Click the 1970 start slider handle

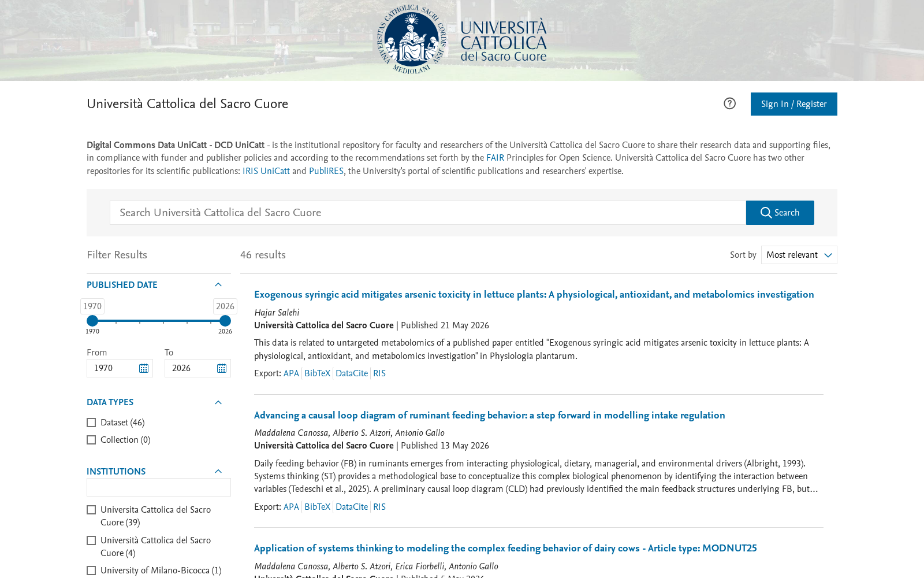pyautogui.click(x=92, y=321)
